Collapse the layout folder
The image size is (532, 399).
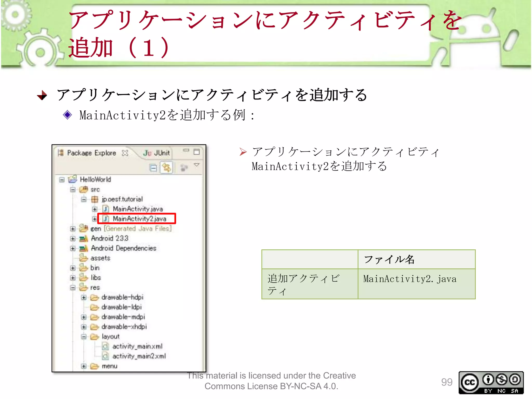[x=84, y=337]
